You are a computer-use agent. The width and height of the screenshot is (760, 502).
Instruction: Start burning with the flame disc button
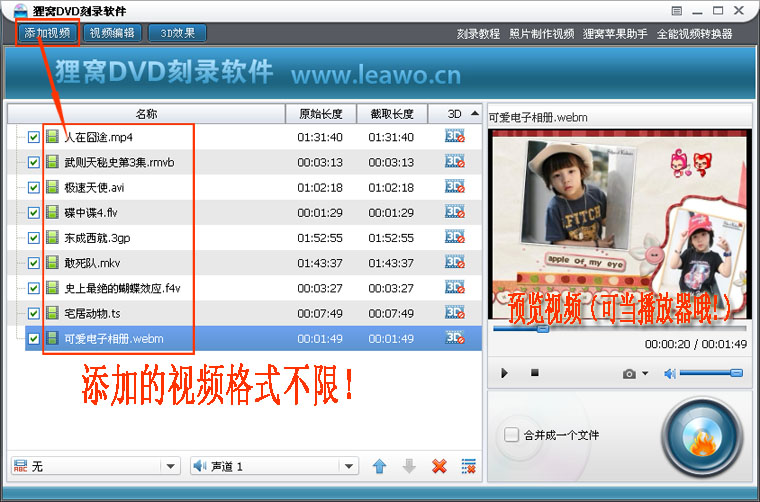click(x=702, y=438)
